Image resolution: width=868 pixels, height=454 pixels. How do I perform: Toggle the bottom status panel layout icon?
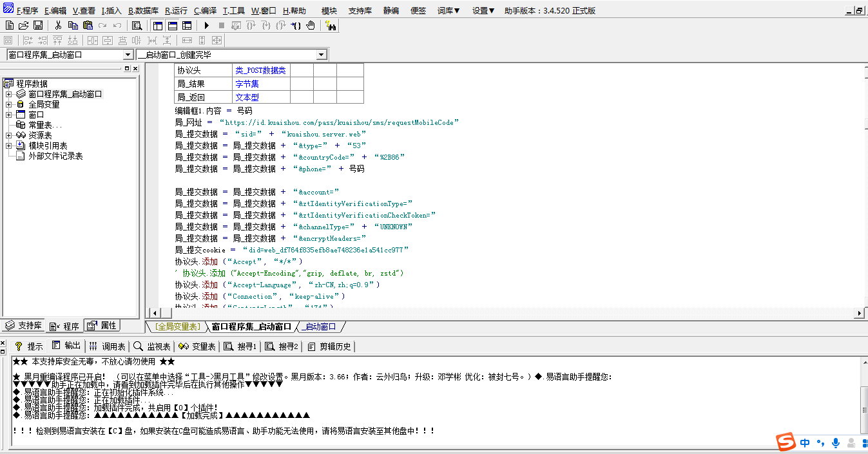[173, 26]
